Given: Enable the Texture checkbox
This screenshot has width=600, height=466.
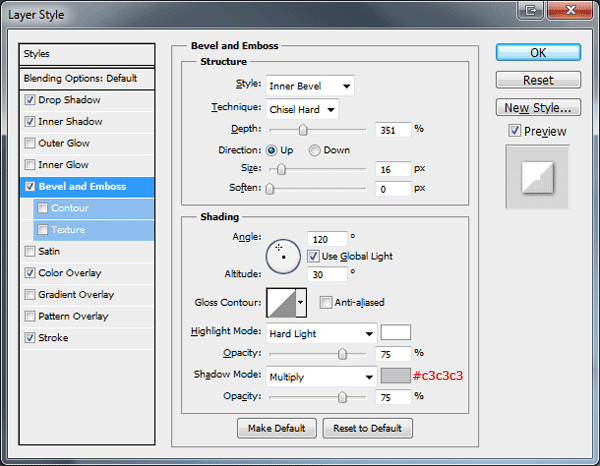Looking at the screenshot, I should (42, 230).
